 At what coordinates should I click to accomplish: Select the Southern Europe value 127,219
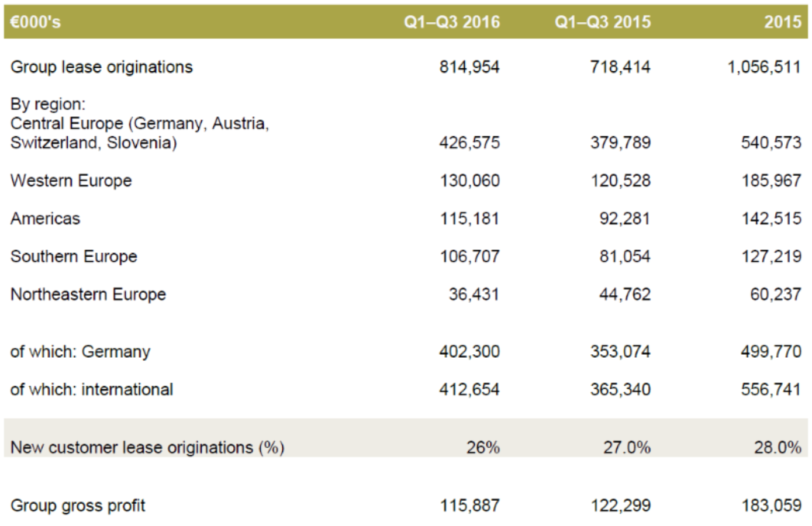pos(771,257)
